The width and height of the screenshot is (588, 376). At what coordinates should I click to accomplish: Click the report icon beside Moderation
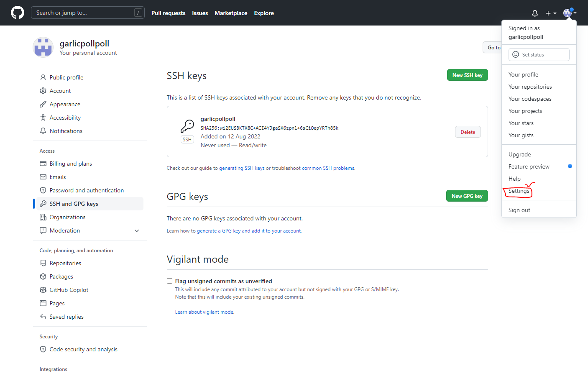(43, 230)
